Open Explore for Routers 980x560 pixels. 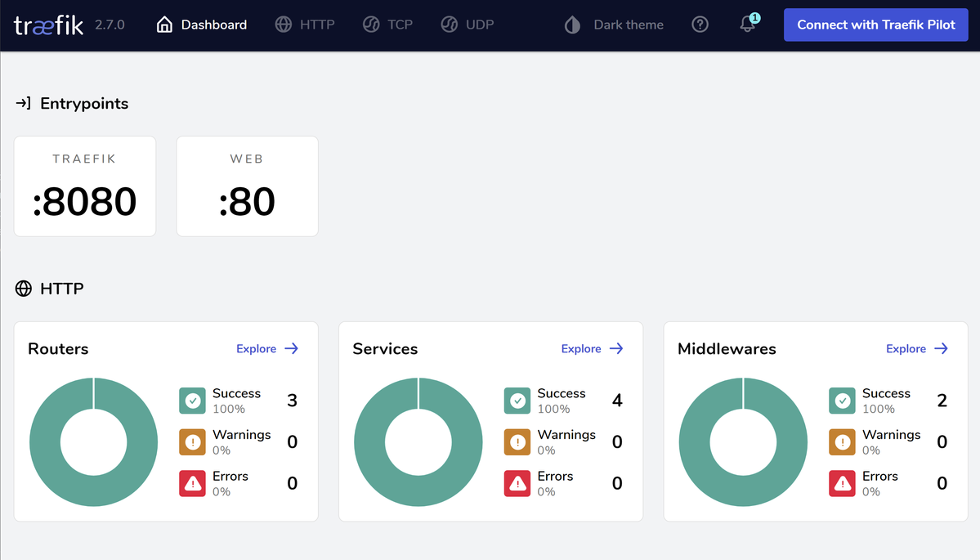click(267, 348)
